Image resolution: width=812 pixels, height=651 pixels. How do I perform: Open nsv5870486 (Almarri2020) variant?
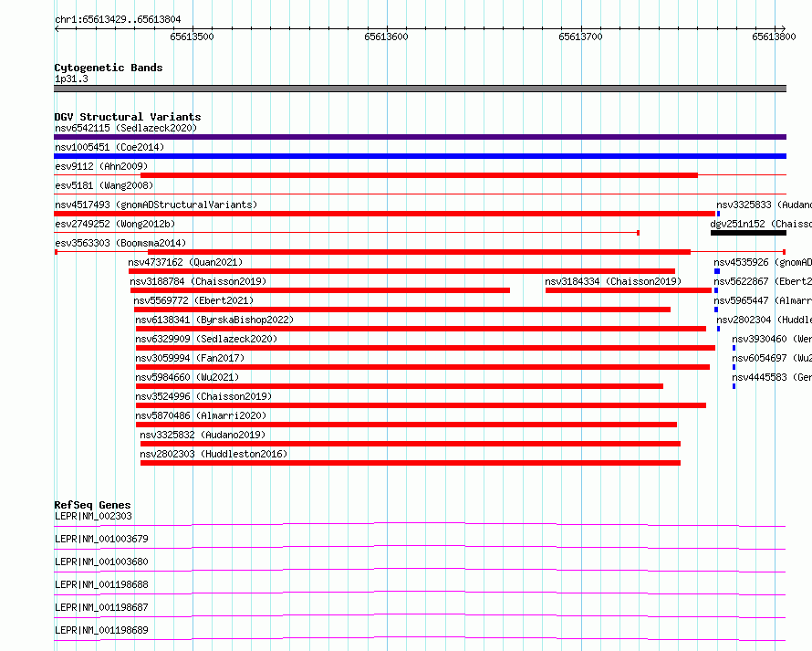coord(201,415)
